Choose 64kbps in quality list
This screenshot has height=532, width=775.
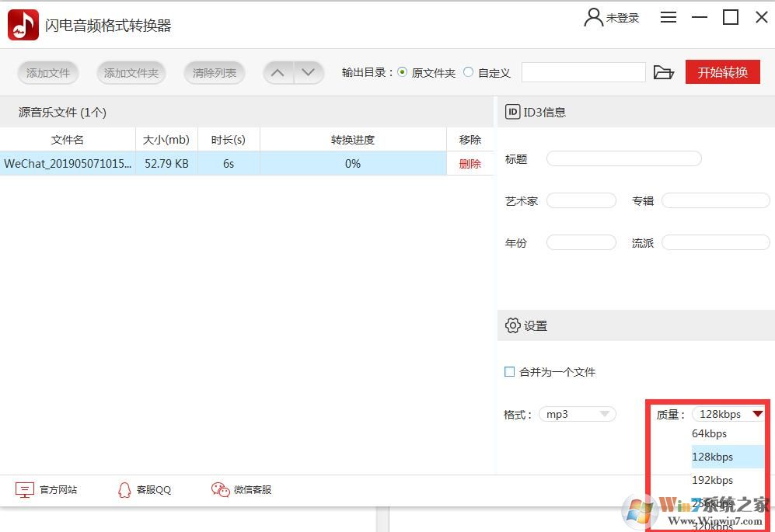tap(708, 433)
